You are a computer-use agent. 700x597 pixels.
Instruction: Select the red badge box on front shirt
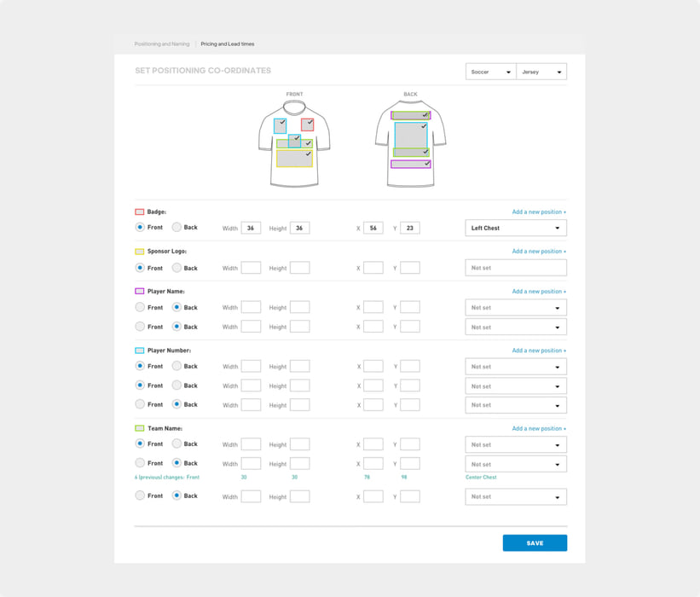point(307,125)
